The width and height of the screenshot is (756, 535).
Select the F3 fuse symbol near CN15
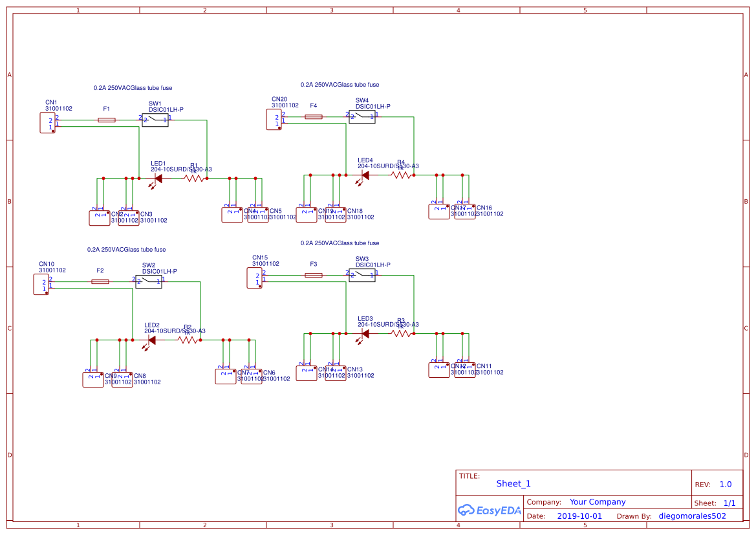pyautogui.click(x=313, y=275)
